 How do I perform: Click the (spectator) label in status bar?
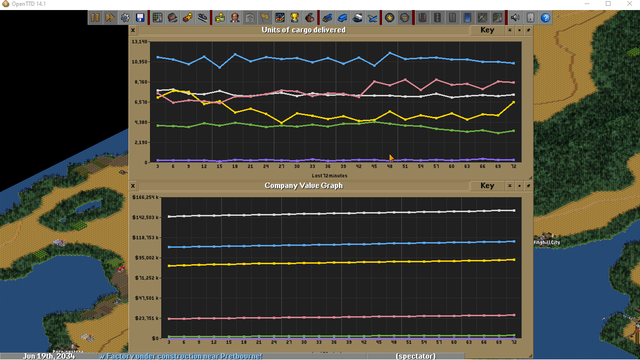(x=416, y=356)
